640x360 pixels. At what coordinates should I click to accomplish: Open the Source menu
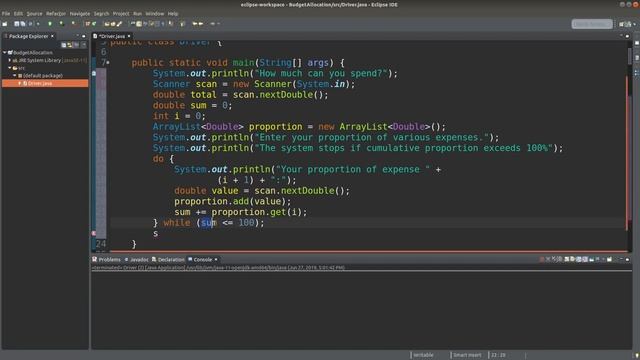coord(34,13)
